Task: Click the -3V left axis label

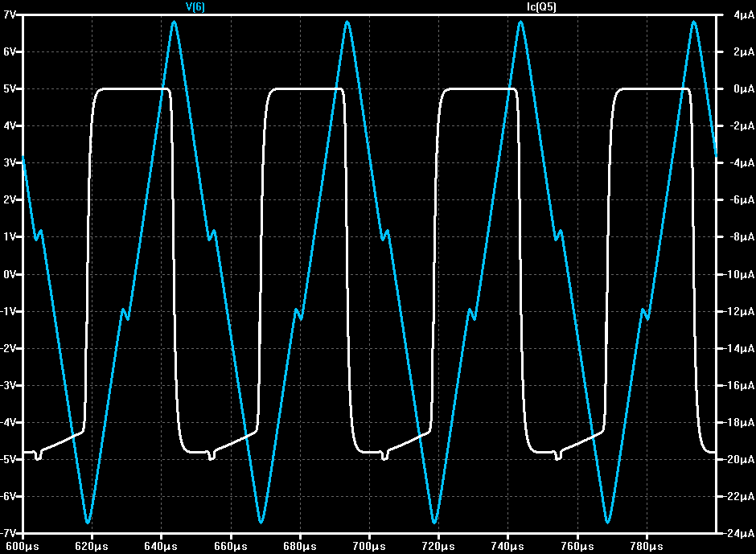Action: point(8,385)
